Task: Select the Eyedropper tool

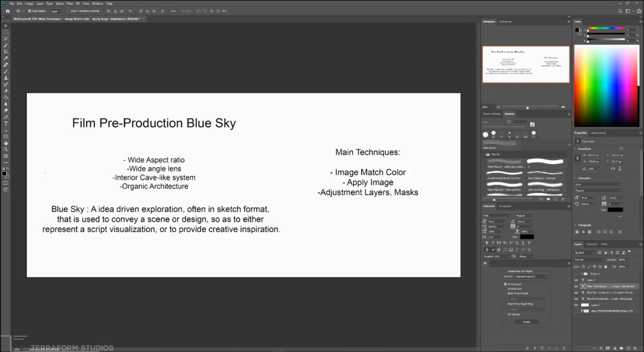Action: click(6, 58)
